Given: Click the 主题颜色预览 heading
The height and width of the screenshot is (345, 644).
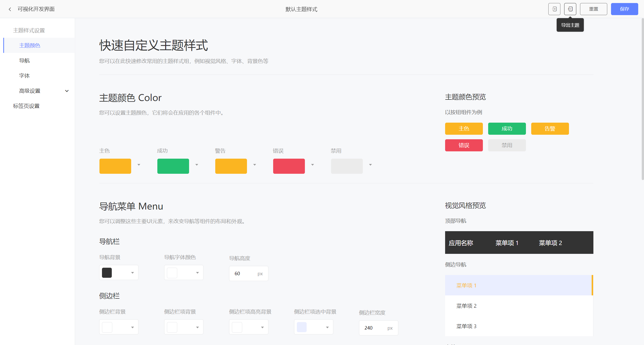Looking at the screenshot, I should click(465, 97).
